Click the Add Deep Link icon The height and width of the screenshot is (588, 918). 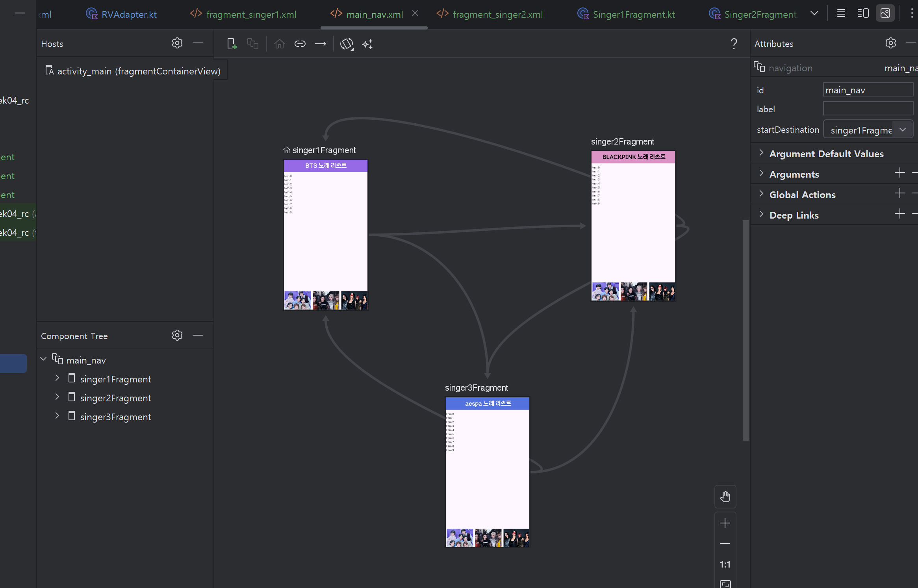[300, 44]
